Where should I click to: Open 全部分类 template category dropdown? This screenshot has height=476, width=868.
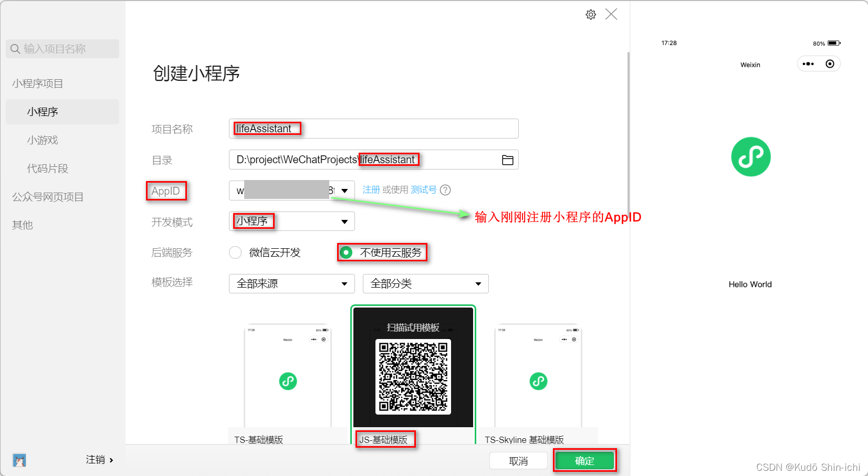point(425,283)
